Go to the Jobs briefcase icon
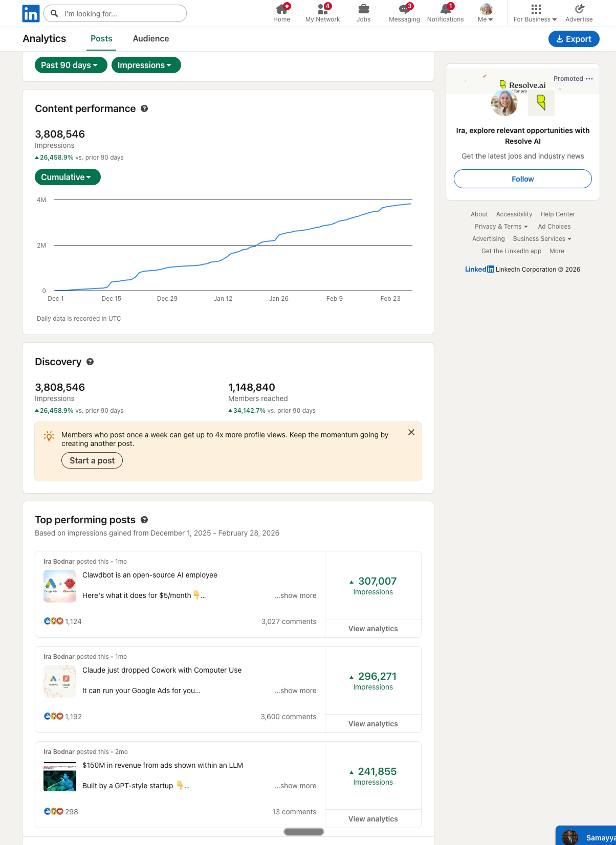The height and width of the screenshot is (845, 616). 363,9
